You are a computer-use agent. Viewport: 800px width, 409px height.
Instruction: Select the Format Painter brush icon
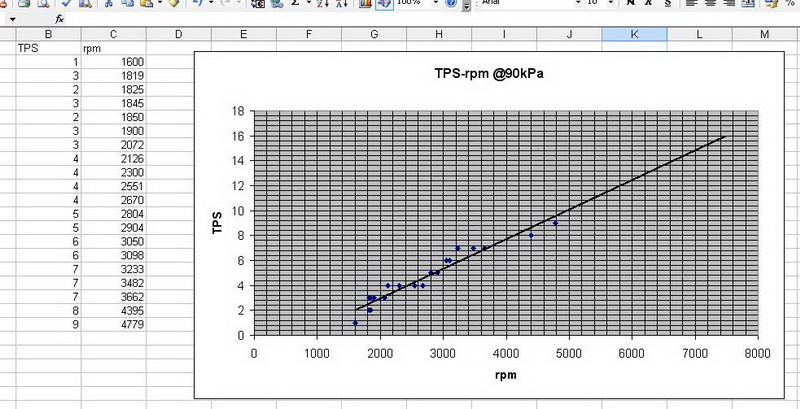[172, 4]
